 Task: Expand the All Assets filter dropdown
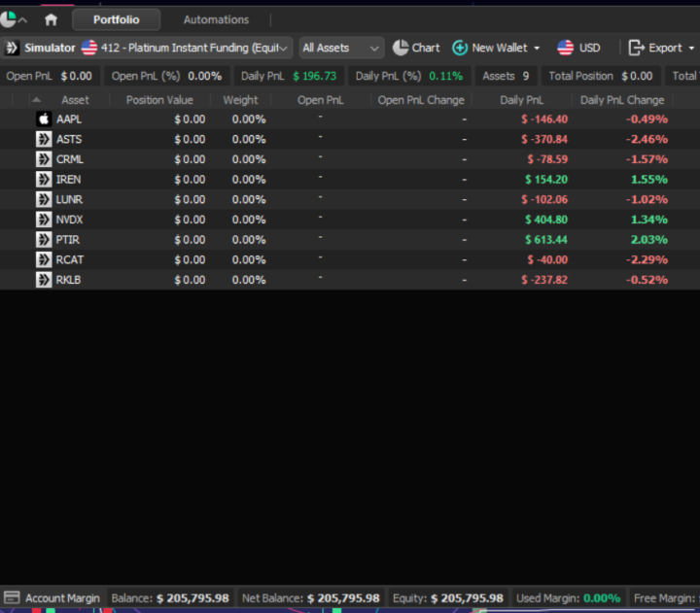point(341,48)
